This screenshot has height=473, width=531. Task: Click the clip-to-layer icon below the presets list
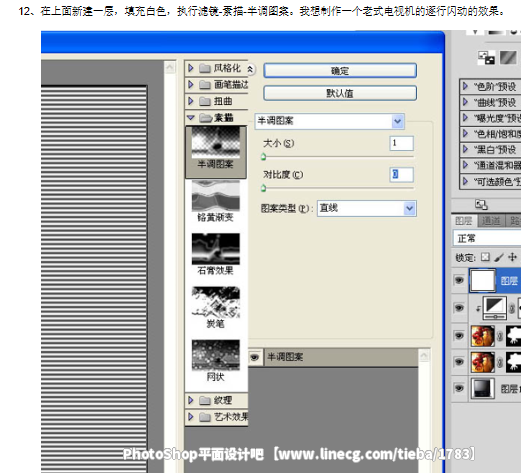(481, 205)
